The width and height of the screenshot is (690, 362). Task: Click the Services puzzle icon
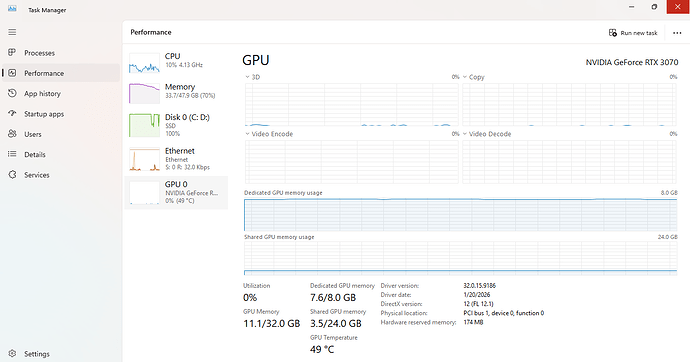(12, 175)
